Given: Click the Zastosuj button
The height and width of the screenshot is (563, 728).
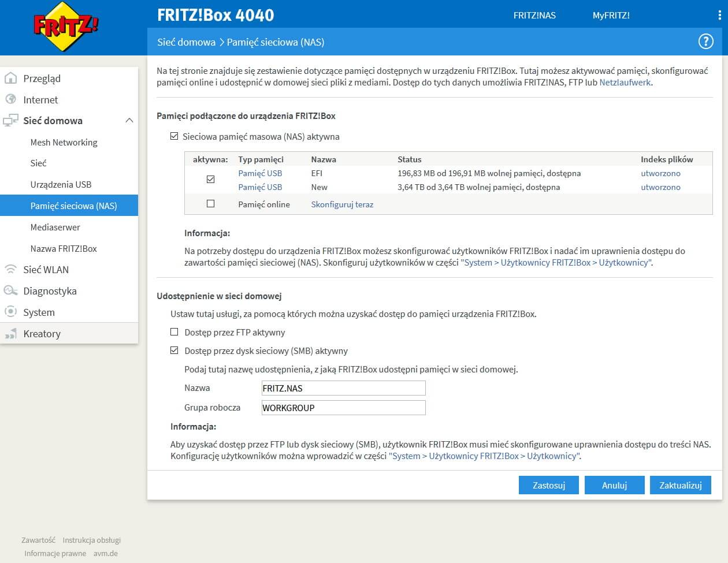Looking at the screenshot, I should pyautogui.click(x=548, y=485).
